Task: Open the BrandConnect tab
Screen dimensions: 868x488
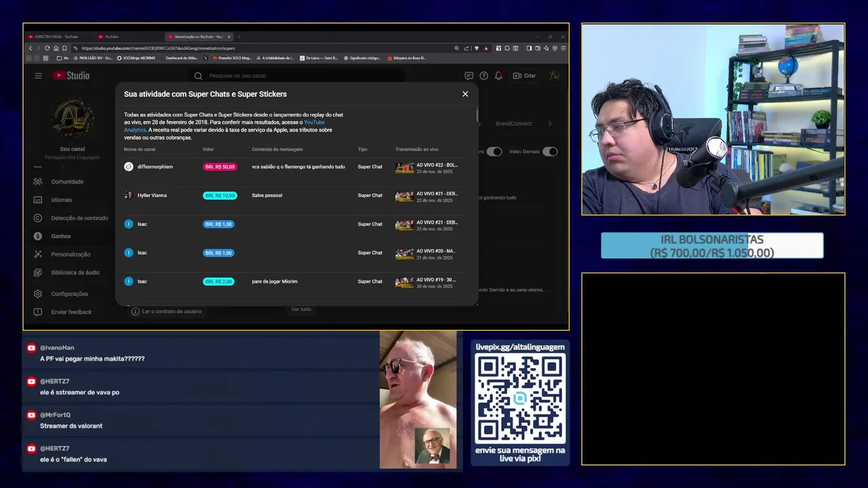Action: pos(513,123)
